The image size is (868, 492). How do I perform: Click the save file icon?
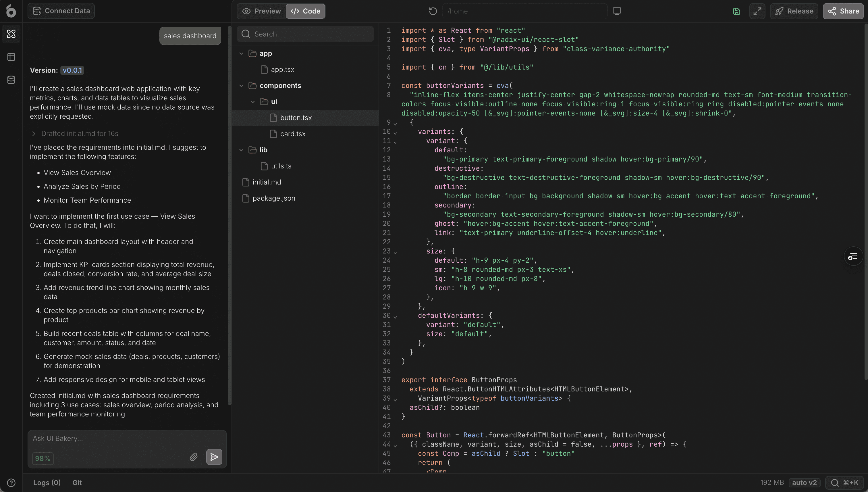point(737,11)
